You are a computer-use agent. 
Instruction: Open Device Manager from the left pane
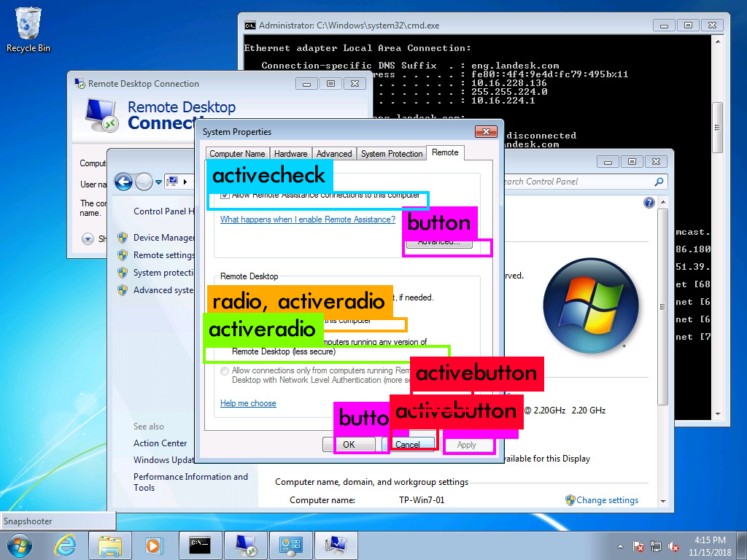pyautogui.click(x=163, y=238)
